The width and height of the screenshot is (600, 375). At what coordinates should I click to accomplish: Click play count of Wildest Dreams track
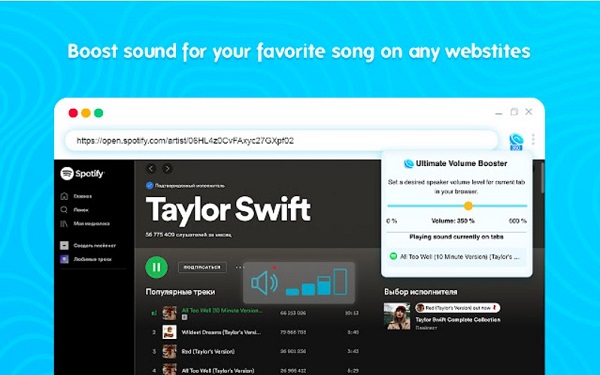click(x=293, y=332)
